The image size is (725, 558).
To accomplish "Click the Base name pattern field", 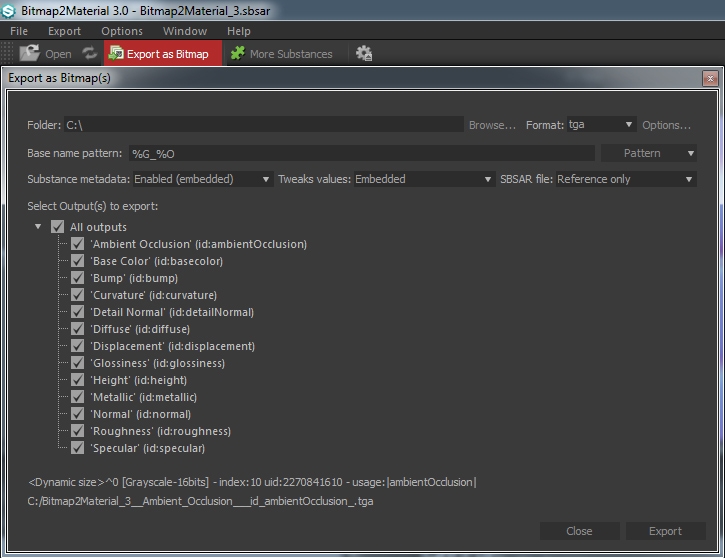I will (x=362, y=153).
